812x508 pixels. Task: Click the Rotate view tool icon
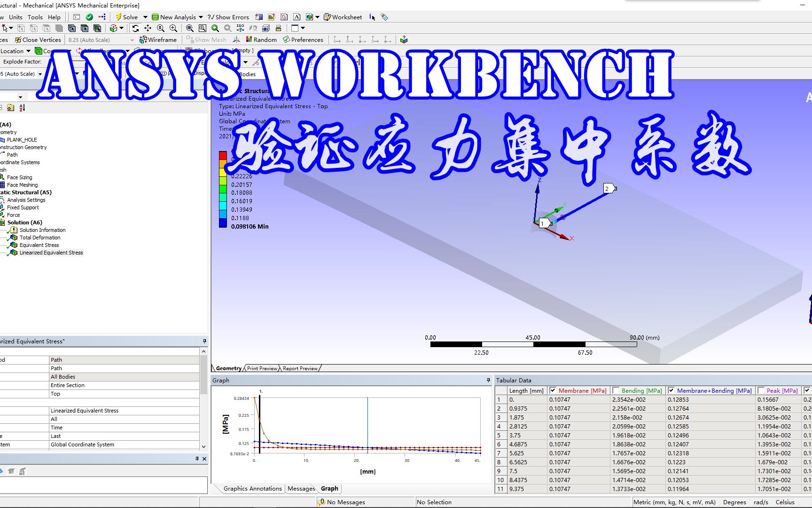coord(135,28)
